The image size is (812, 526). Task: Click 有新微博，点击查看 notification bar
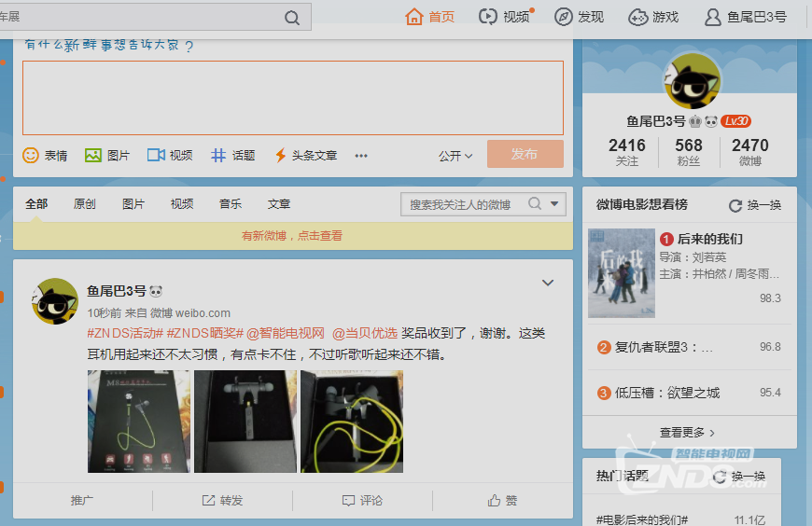click(x=292, y=236)
